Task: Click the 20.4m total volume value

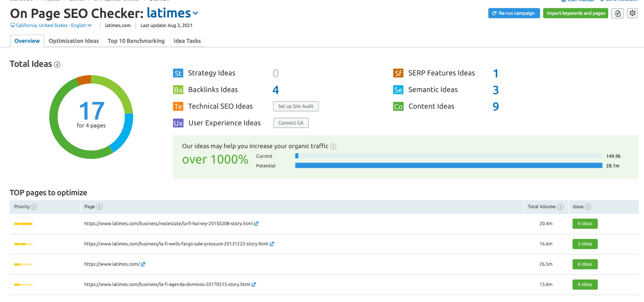Action: 546,224
